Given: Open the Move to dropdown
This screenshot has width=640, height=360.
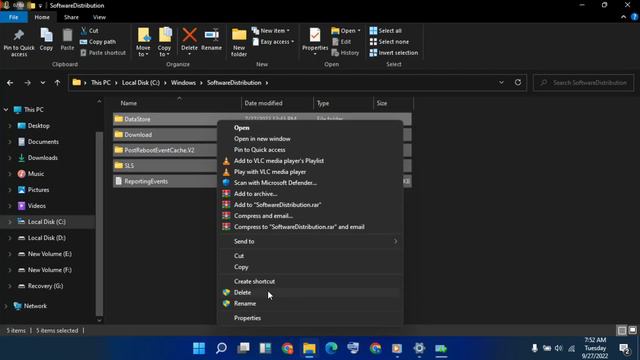Looking at the screenshot, I should pos(143,42).
